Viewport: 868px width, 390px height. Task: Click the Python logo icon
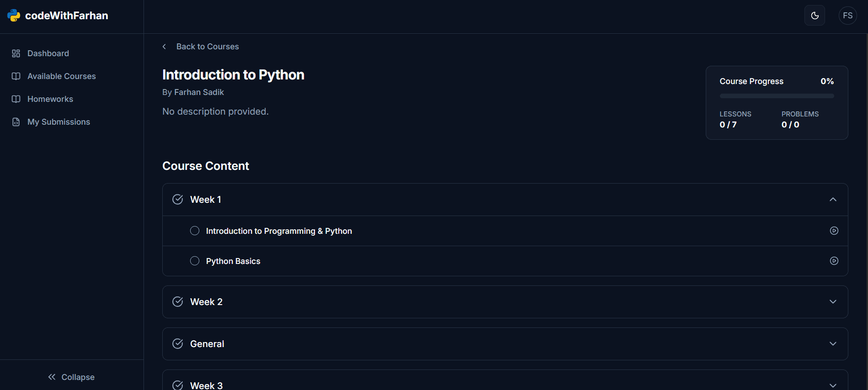[x=14, y=16]
